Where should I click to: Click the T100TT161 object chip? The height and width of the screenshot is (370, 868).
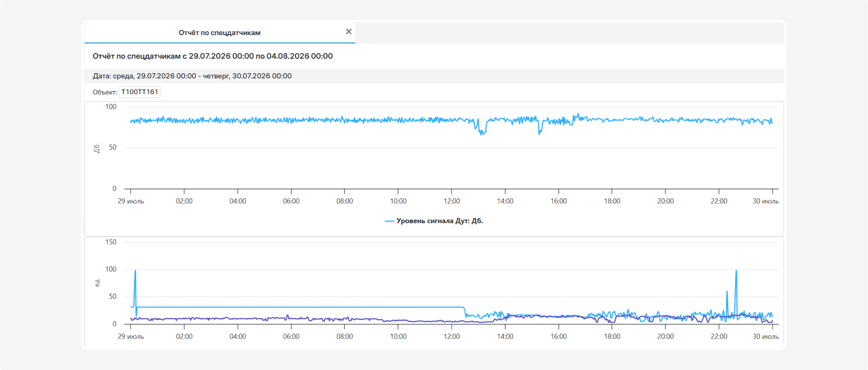(140, 92)
